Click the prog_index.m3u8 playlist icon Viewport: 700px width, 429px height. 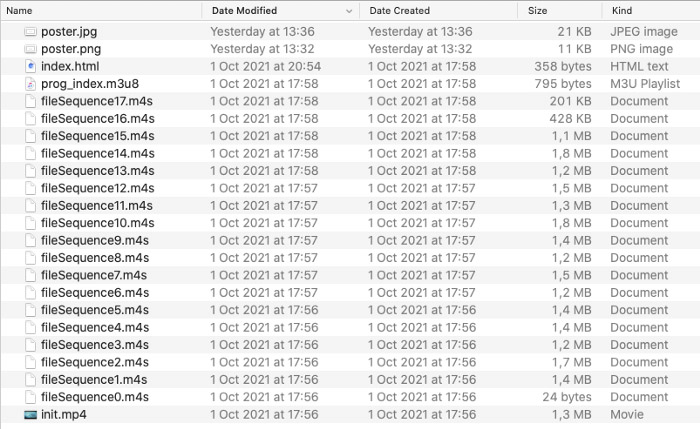click(x=30, y=84)
